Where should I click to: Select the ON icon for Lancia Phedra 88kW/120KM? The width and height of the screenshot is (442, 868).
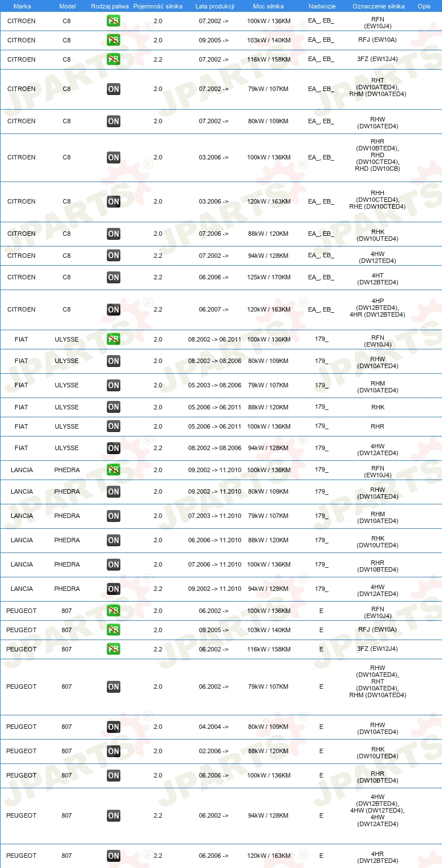114,541
